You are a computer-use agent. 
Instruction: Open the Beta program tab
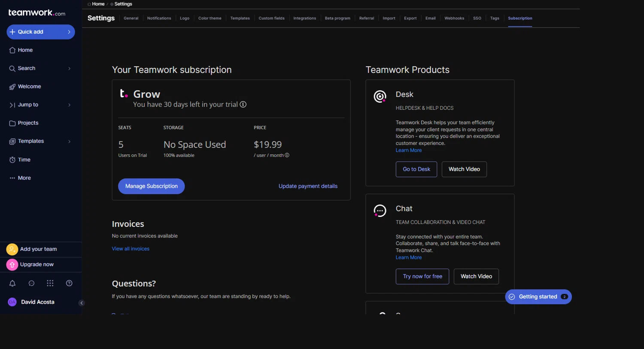point(337,18)
